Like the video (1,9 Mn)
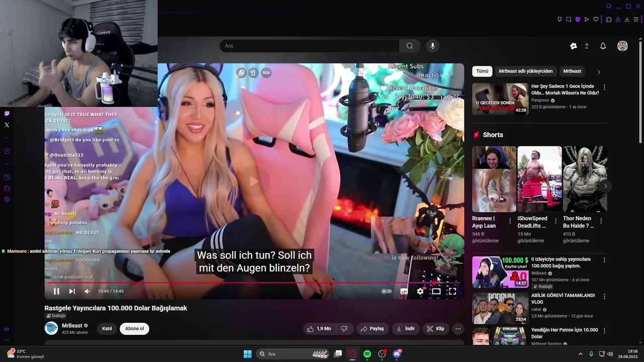Viewport: 644px width, 362px height. tap(319, 329)
